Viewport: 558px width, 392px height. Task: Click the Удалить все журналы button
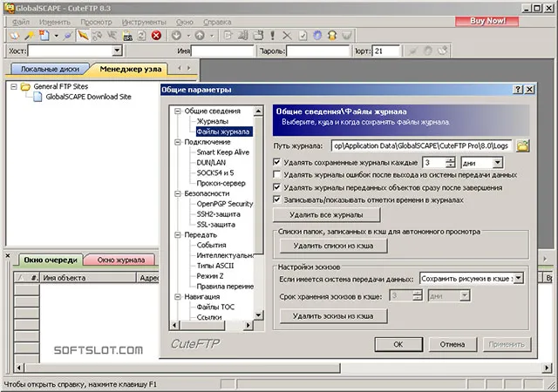click(x=326, y=215)
